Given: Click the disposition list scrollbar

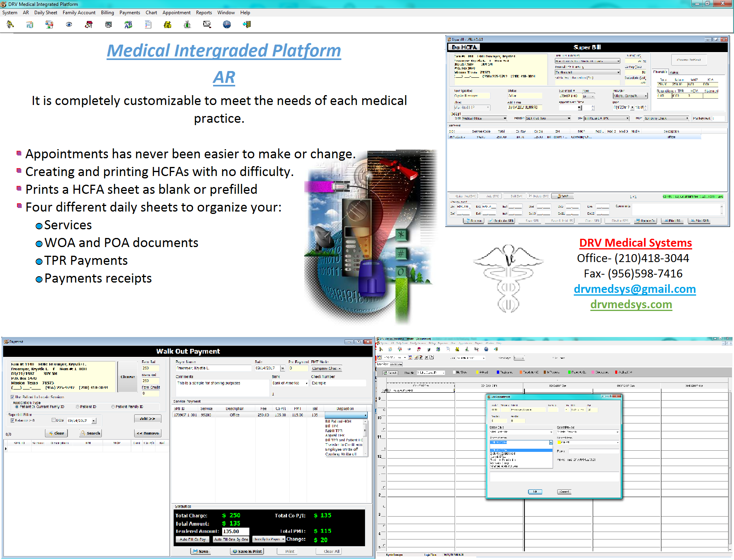Looking at the screenshot, I should pos(366,438).
